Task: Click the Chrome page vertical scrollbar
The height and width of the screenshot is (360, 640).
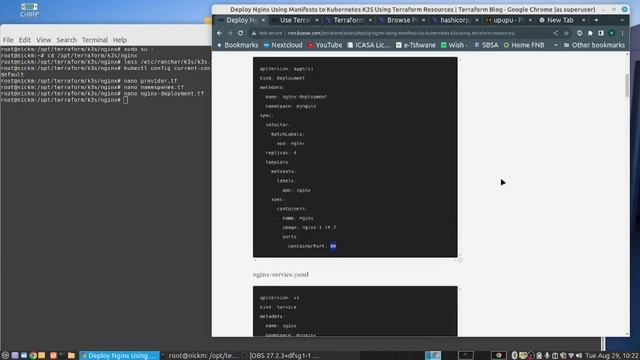Action: (x=627, y=86)
